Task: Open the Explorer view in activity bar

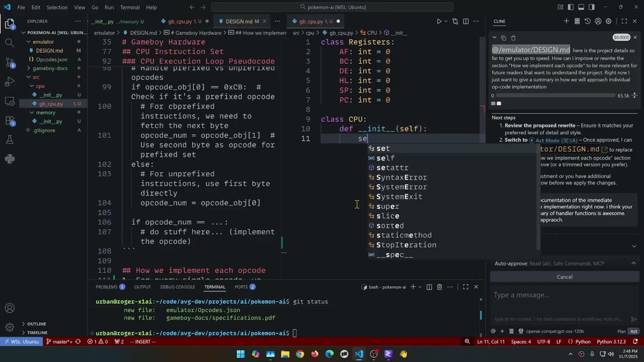Action: pos(10,24)
